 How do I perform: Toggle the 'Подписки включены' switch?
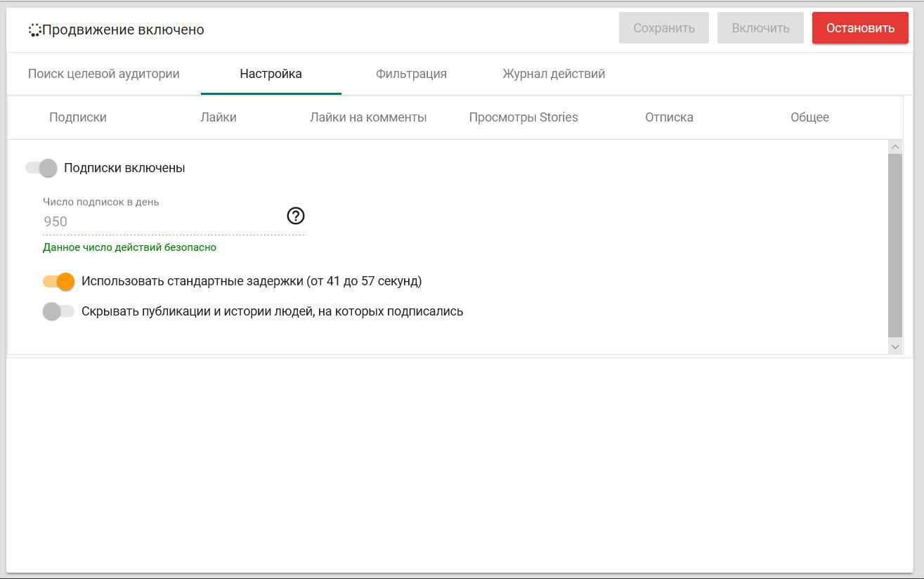pos(41,168)
